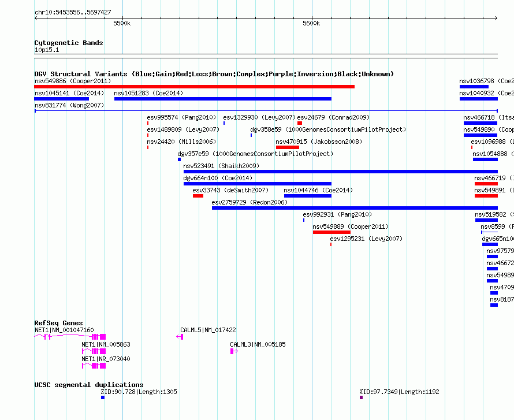The width and height of the screenshot is (514, 420).
Task: Click the red loss bar under nsv549889
Action: [x=332, y=232]
